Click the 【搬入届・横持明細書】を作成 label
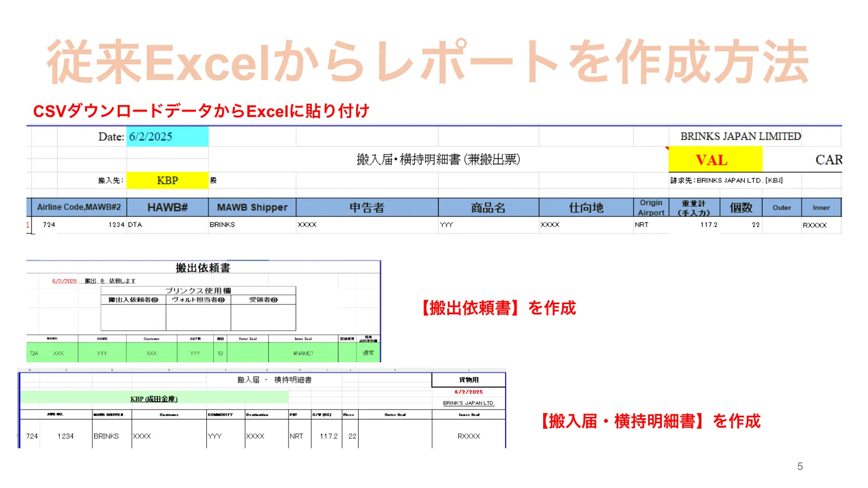 click(649, 421)
